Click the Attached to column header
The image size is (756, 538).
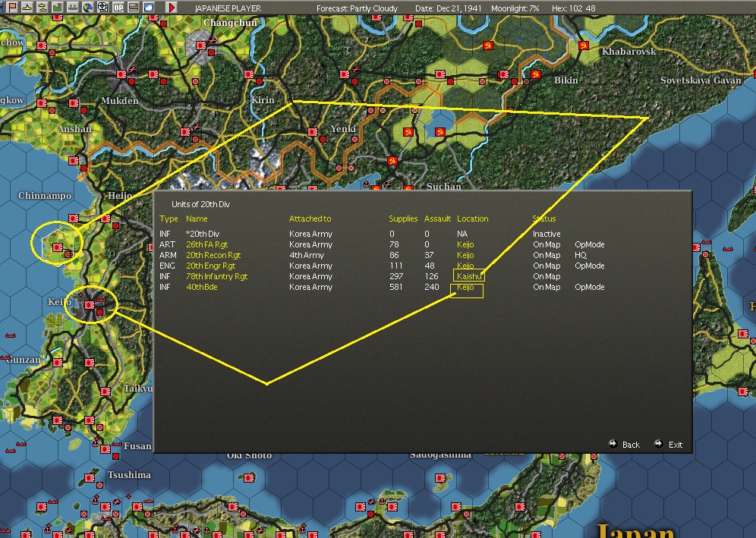[310, 219]
